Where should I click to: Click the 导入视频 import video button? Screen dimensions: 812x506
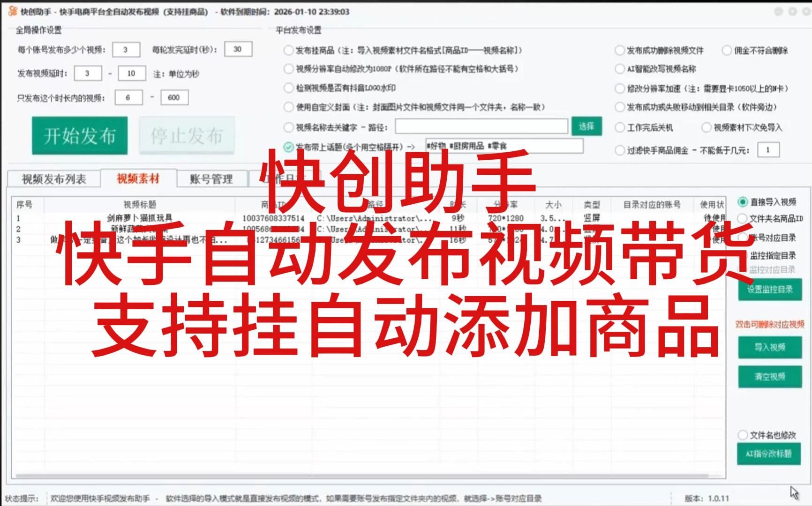770,347
